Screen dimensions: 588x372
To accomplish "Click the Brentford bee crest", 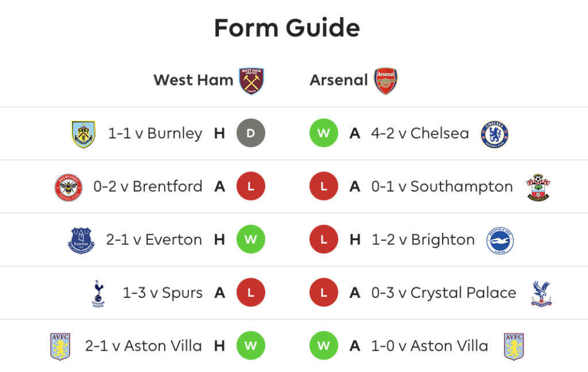I will tap(69, 187).
